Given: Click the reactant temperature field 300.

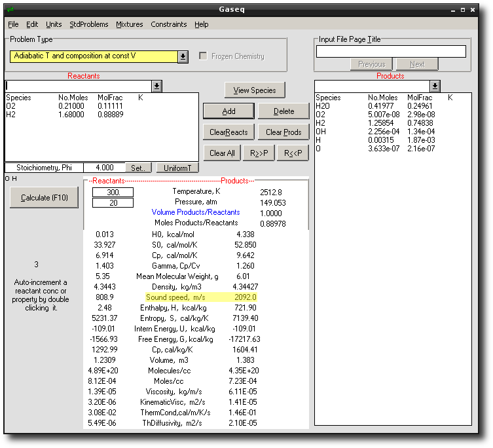Looking at the screenshot, I should [x=113, y=192].
